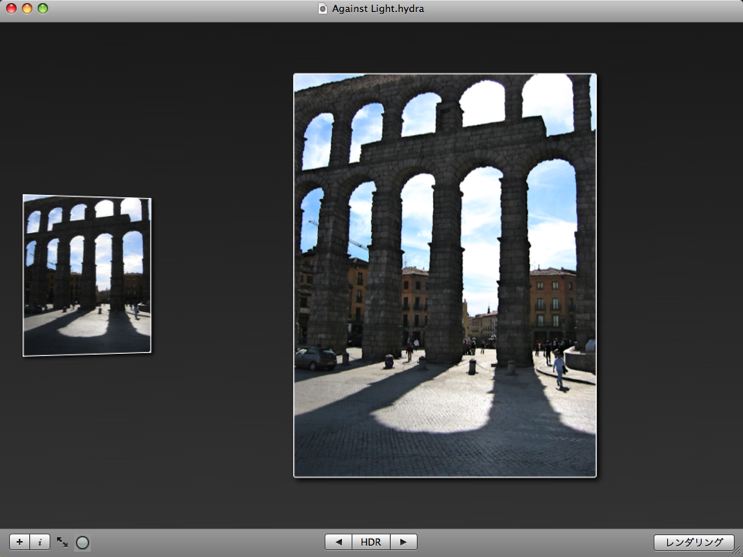Click the document proxy icon beside the title
This screenshot has height=557, width=743.
coord(322,9)
